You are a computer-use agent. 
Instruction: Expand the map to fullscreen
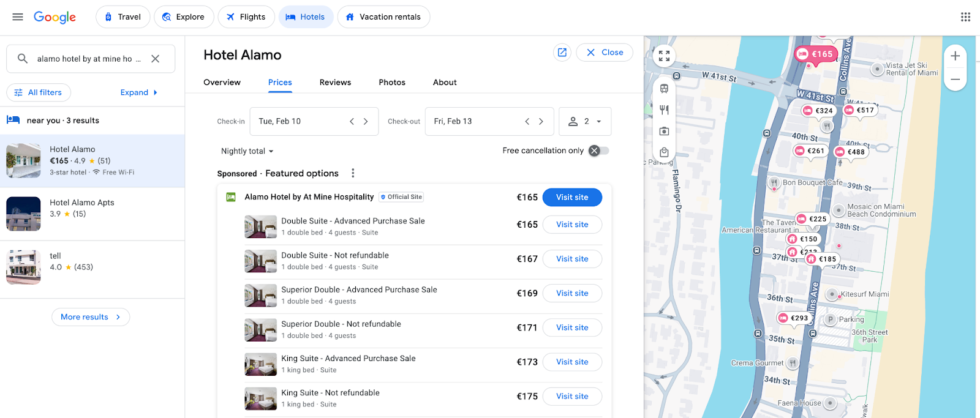point(664,56)
